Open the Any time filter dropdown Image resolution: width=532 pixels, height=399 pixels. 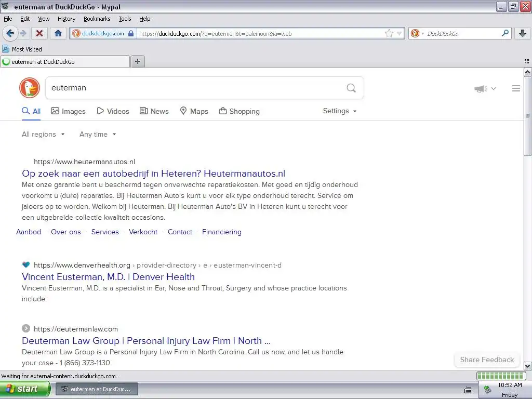[98, 135]
